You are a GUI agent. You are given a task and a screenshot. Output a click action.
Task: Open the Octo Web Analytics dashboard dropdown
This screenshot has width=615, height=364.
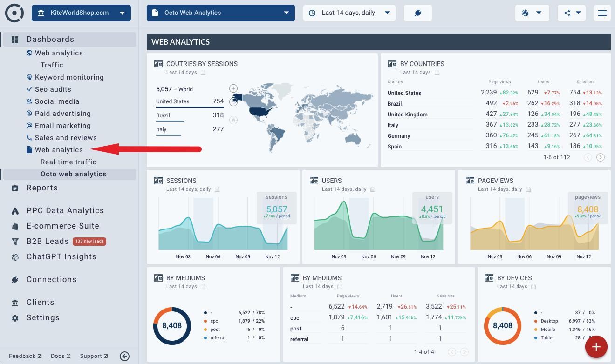[221, 13]
